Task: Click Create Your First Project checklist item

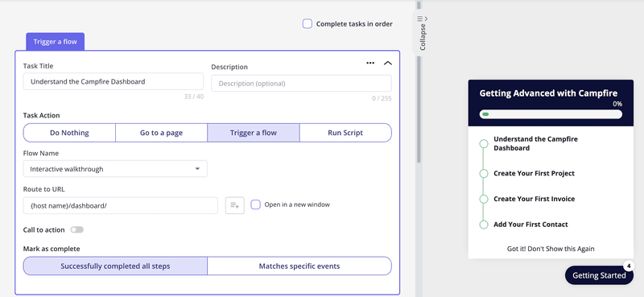Action: pos(534,173)
